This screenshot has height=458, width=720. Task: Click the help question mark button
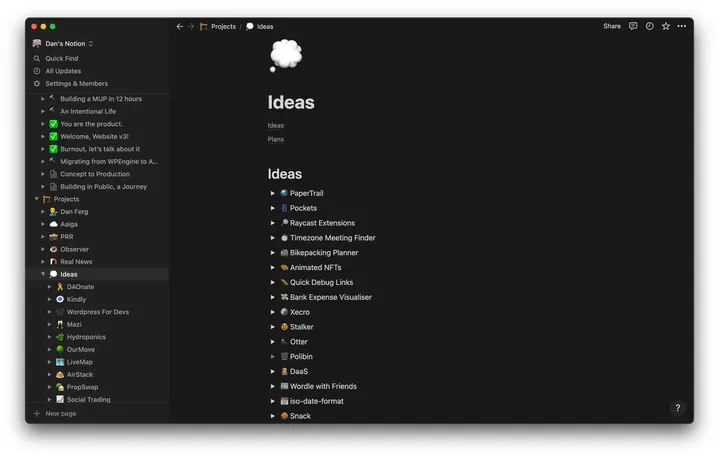click(x=677, y=408)
